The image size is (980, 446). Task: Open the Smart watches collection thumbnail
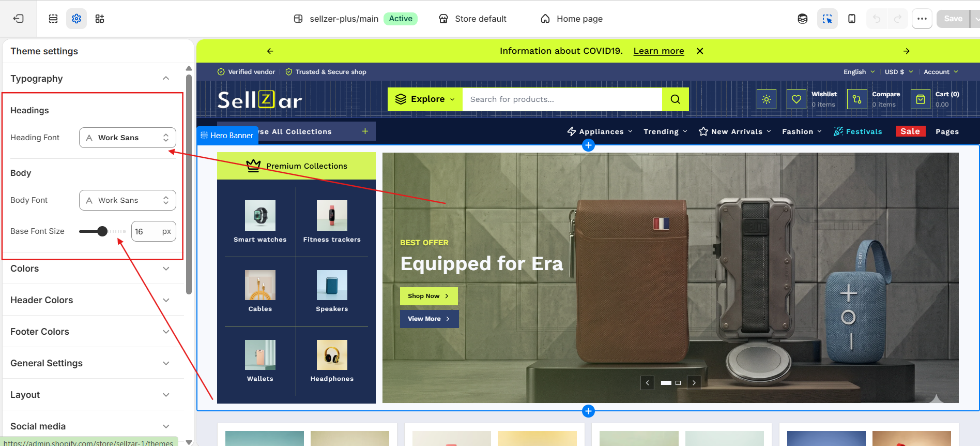260,216
